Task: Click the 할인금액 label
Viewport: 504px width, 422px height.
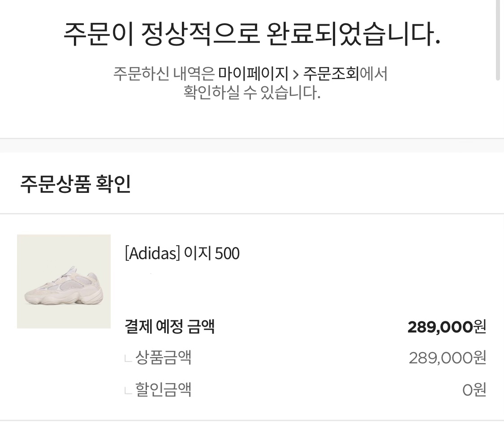Action: tap(163, 389)
